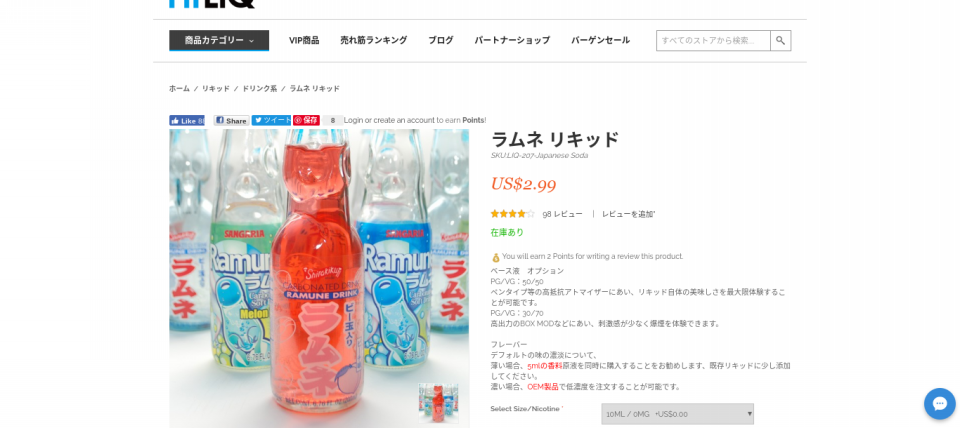Open the Select Size/Nicotine dropdown
The image size is (960, 428).
pos(677,414)
